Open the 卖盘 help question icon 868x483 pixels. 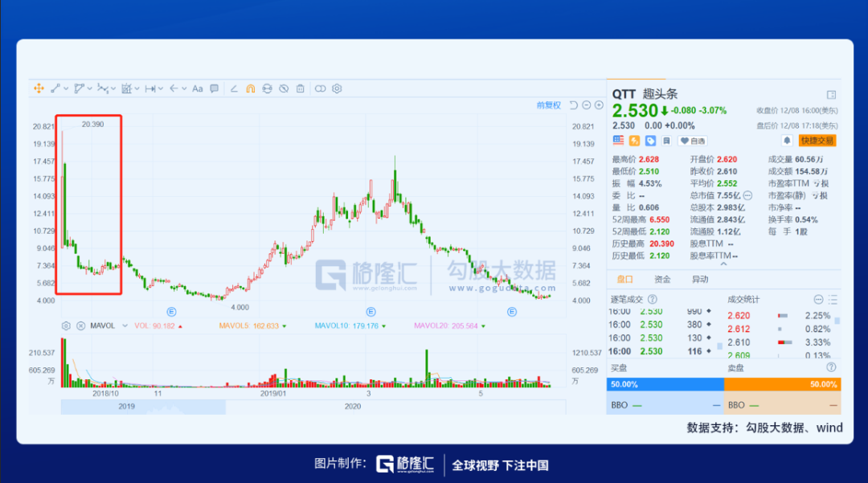831,367
